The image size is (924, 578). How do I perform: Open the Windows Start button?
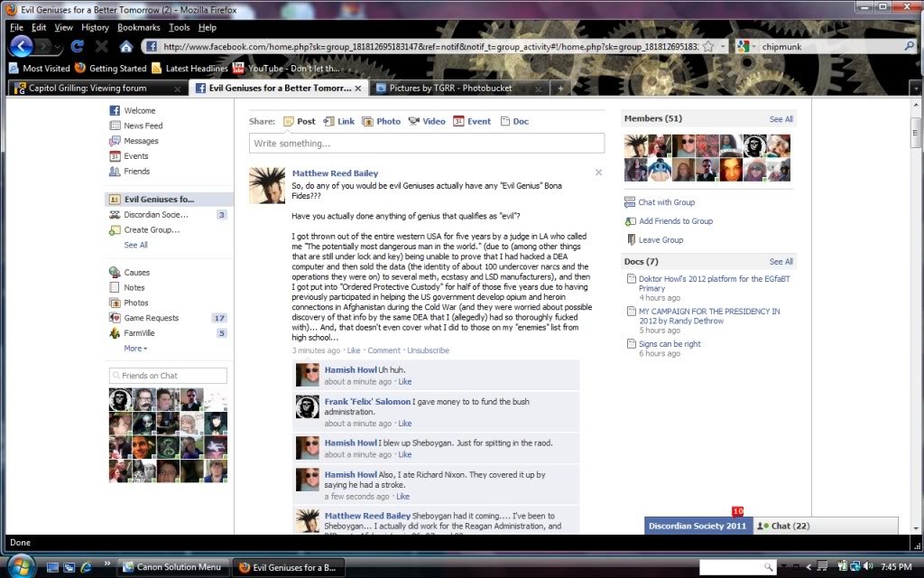coord(20,567)
